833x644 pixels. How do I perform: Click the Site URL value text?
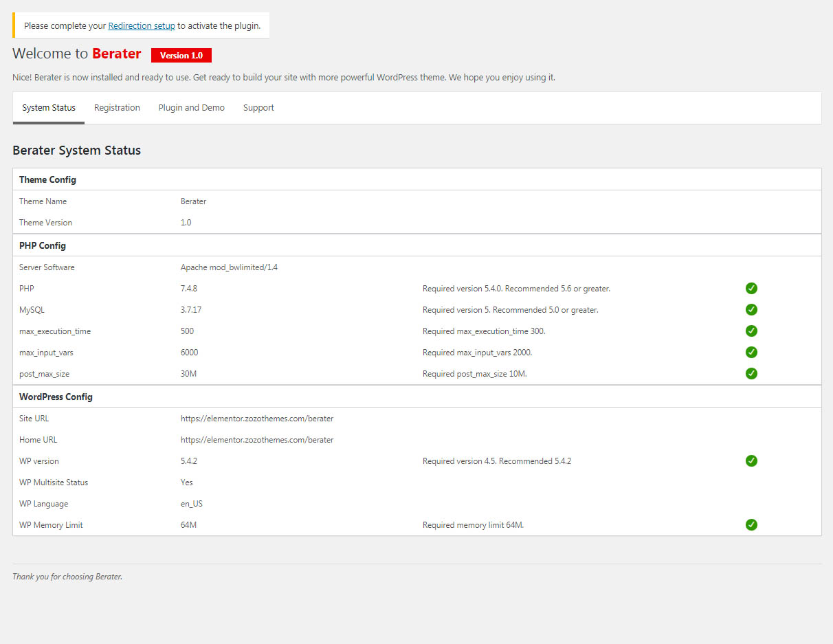(257, 419)
